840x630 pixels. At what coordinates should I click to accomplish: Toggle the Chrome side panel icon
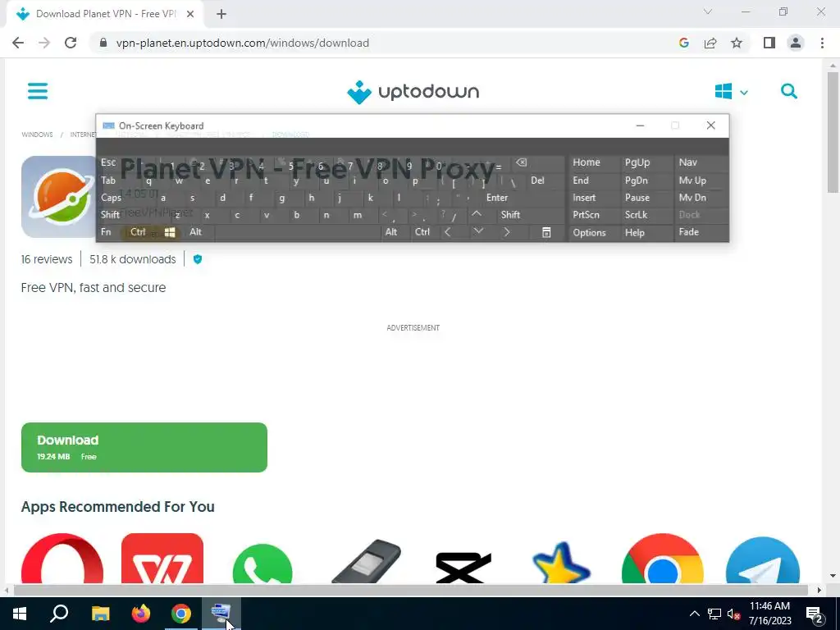(x=769, y=43)
